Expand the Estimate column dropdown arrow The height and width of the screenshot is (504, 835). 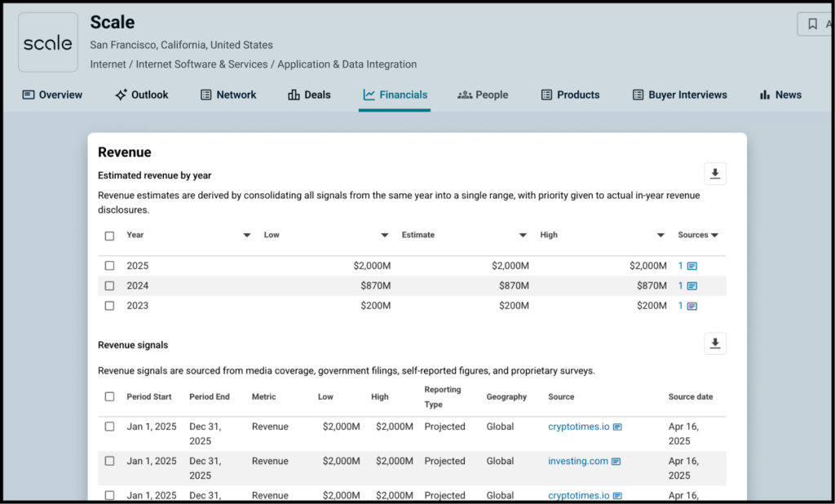coord(523,236)
